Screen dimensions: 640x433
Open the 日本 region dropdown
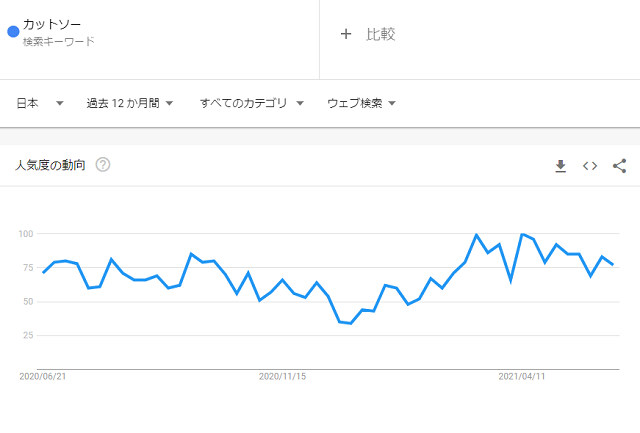coord(40,103)
